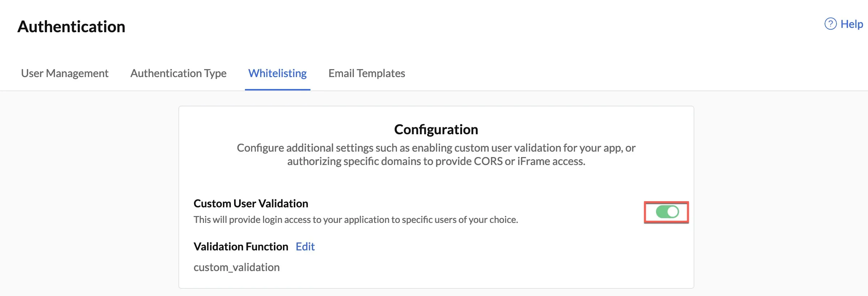868x296 pixels.
Task: Click the Help question mark icon
Action: coord(830,24)
